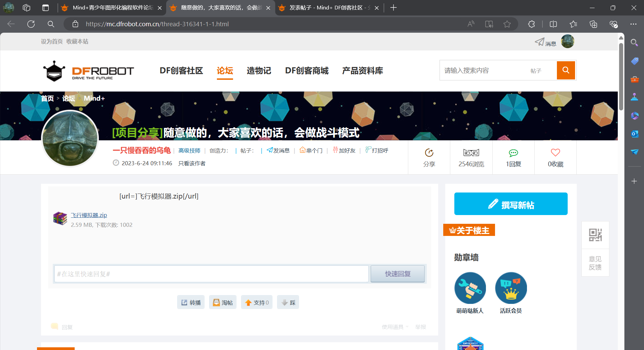Click the 转播 button
This screenshot has height=350, width=644.
(x=191, y=302)
